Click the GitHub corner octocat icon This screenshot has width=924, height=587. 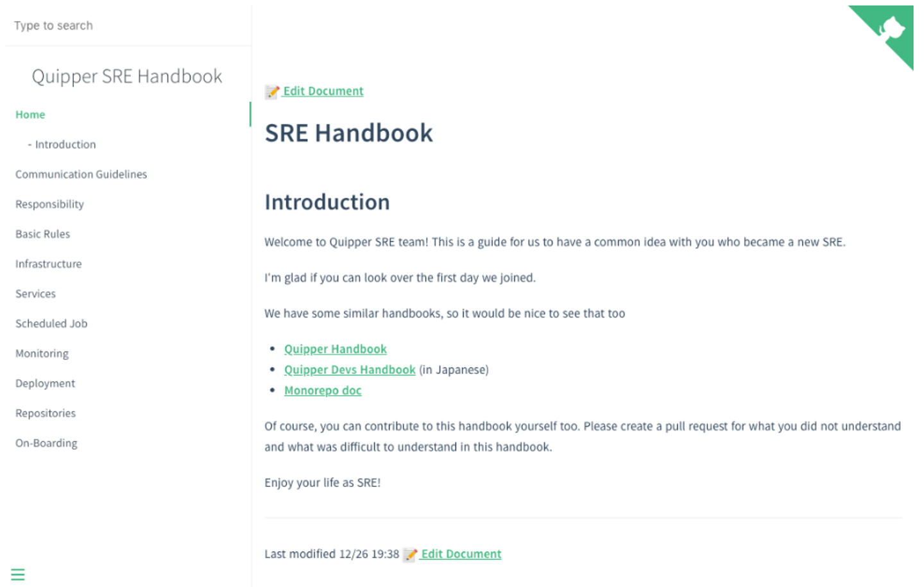tap(891, 29)
